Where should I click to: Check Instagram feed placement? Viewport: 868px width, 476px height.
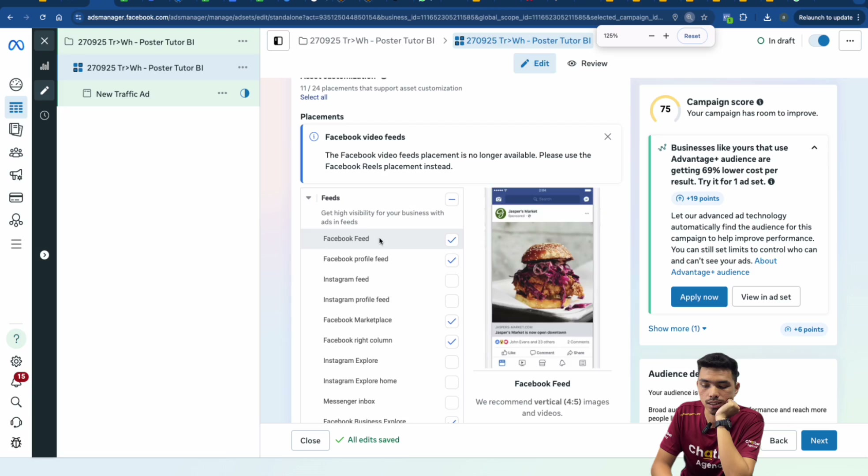point(452,281)
